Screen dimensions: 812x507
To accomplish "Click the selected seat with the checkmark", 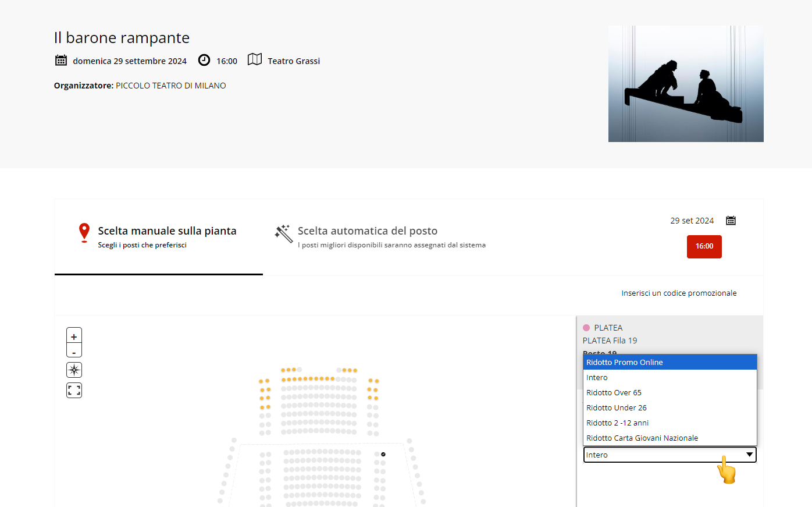I will (x=383, y=454).
